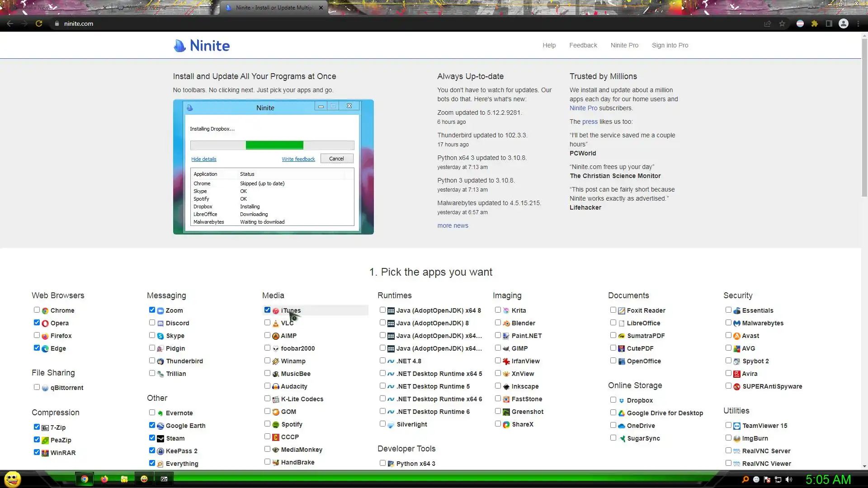Image resolution: width=868 pixels, height=488 pixels.
Task: Click the Spotify app icon
Action: 276,425
